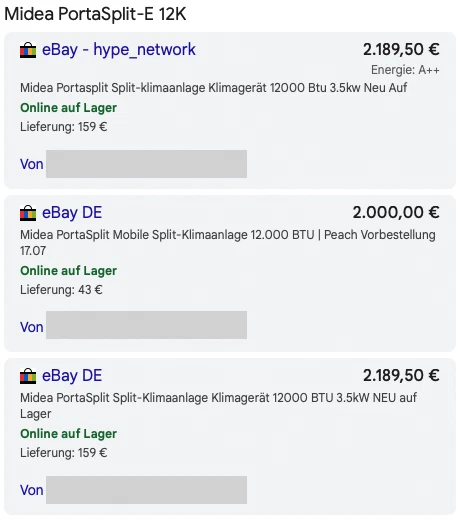
Task: Click the Energie: A++ label
Action: 405,70
